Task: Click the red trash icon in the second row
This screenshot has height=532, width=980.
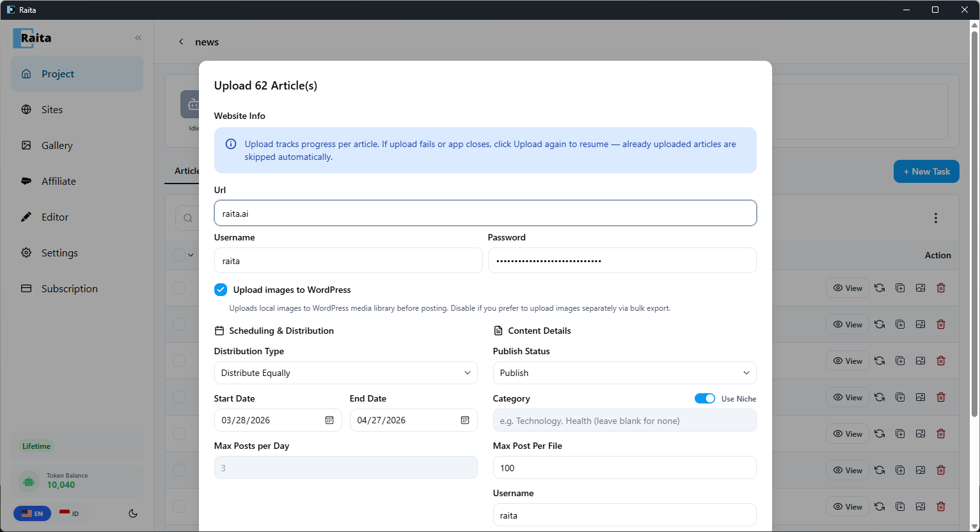Action: tap(941, 324)
